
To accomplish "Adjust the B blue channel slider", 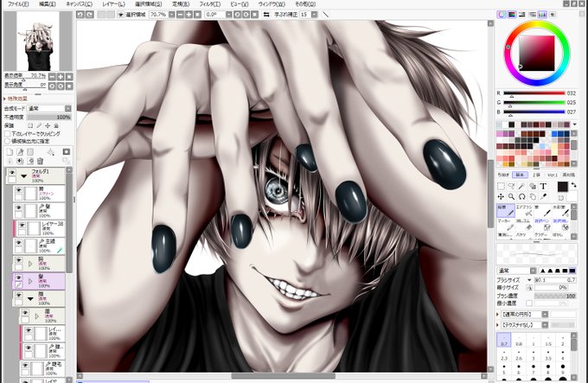I will pyautogui.click(x=534, y=112).
